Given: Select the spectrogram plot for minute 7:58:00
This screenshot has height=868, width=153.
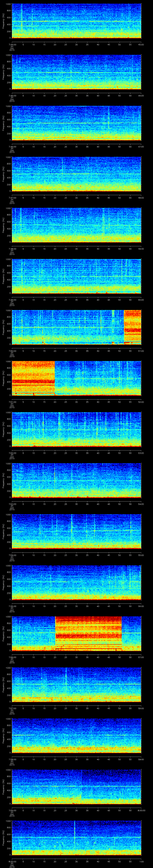Looking at the screenshot, I should point(76,736).
